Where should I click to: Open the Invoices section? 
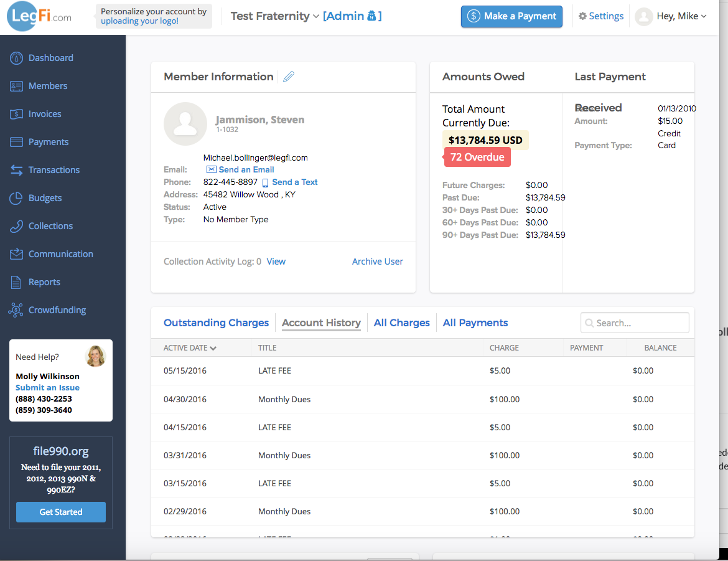click(16, 113)
